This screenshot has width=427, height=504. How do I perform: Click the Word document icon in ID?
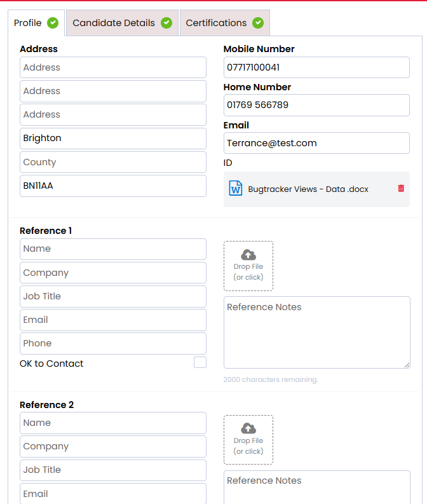coord(236,189)
